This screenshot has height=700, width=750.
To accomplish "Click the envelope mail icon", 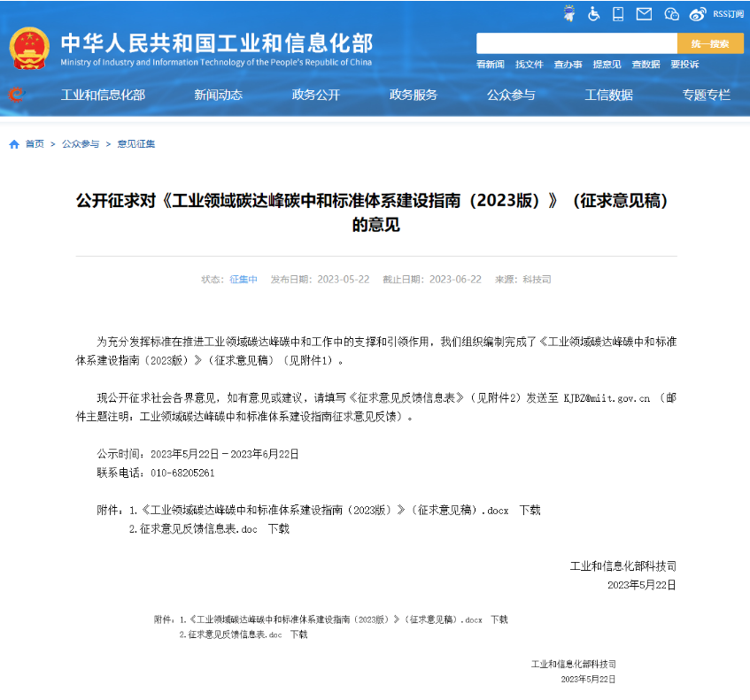I will tap(644, 13).
